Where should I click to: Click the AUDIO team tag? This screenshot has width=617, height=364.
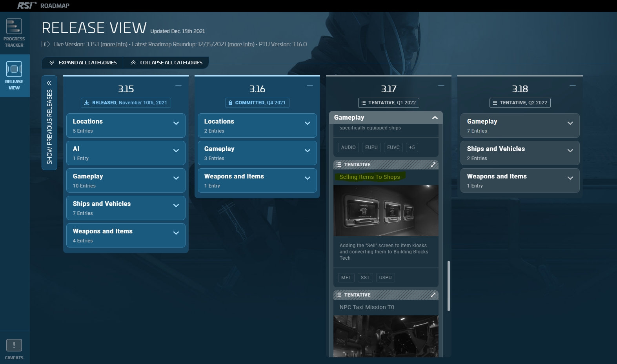pos(348,147)
